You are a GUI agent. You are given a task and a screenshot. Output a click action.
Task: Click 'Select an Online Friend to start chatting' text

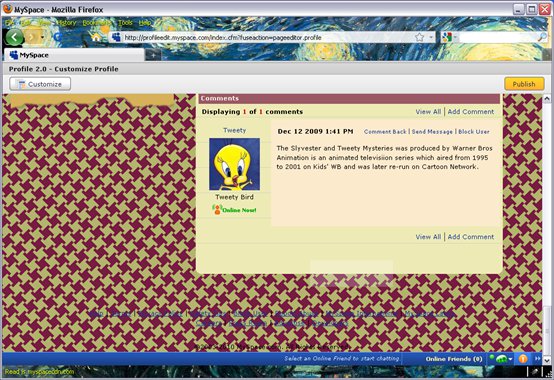342,358
